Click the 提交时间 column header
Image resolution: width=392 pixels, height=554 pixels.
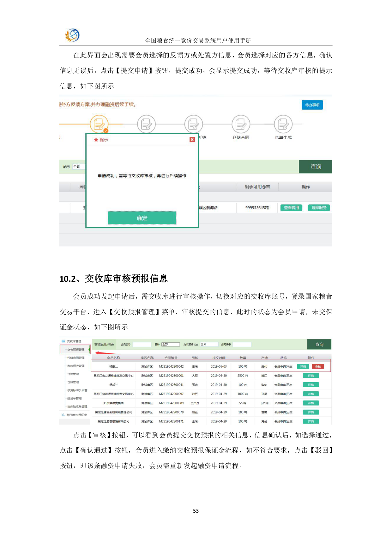tap(219, 358)
